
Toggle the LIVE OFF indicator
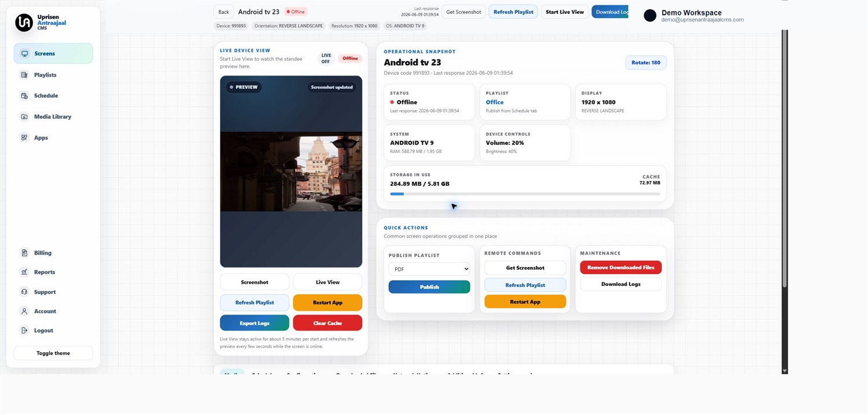326,58
